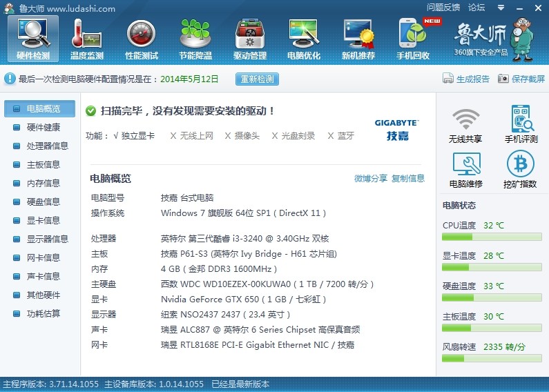Image resolution: width=549 pixels, height=392 pixels.
Task: Open 无线共享 wireless sharing tool
Action: coord(465,125)
